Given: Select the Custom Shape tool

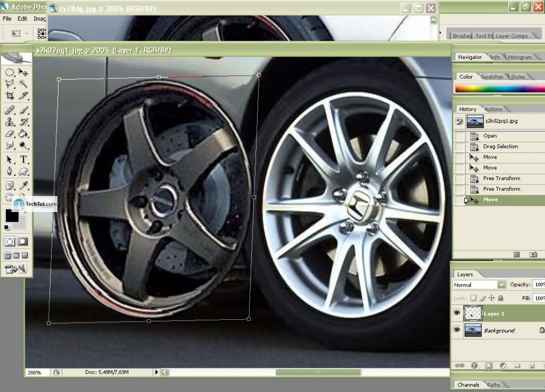Looking at the screenshot, I should tap(23, 171).
